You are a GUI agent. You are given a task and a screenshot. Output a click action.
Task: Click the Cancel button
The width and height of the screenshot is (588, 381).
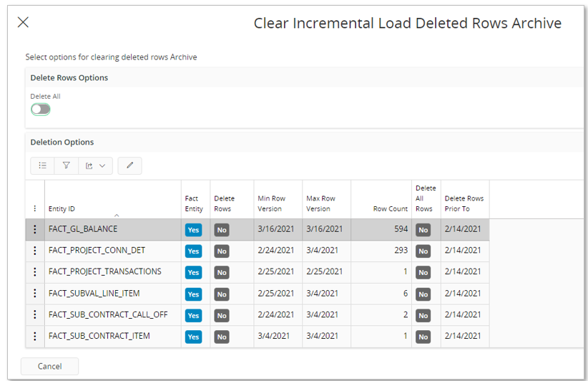[49, 366]
